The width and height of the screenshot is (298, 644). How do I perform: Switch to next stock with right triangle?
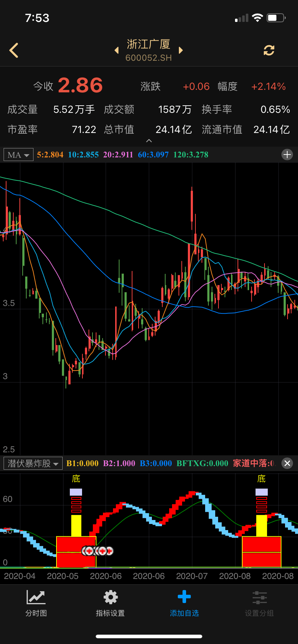181,50
